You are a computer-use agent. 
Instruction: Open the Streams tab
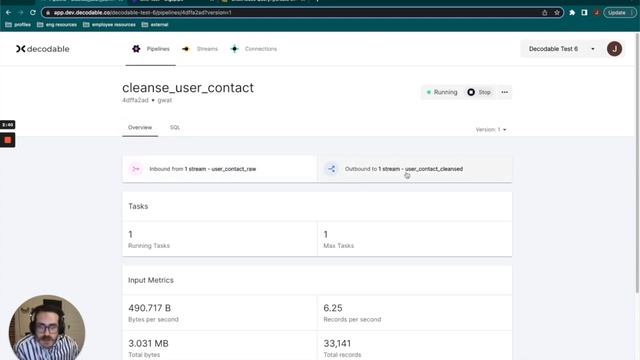pyautogui.click(x=200, y=49)
